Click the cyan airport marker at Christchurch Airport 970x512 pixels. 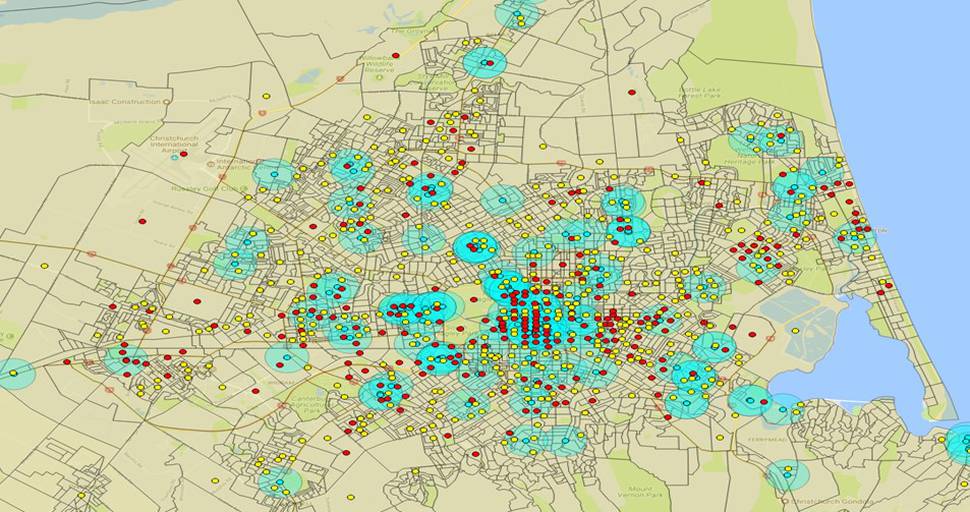(174, 157)
